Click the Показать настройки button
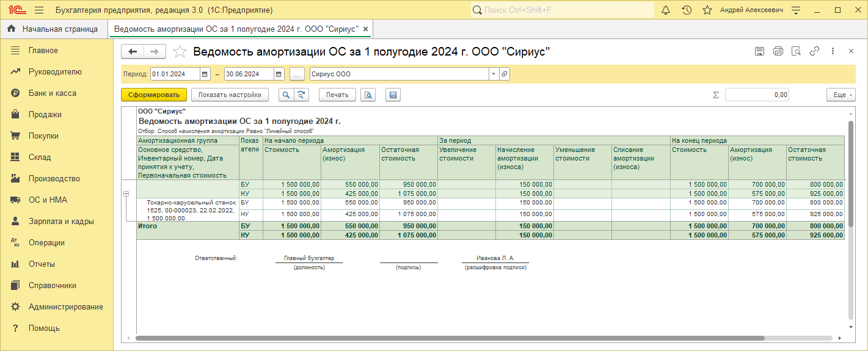 click(230, 95)
